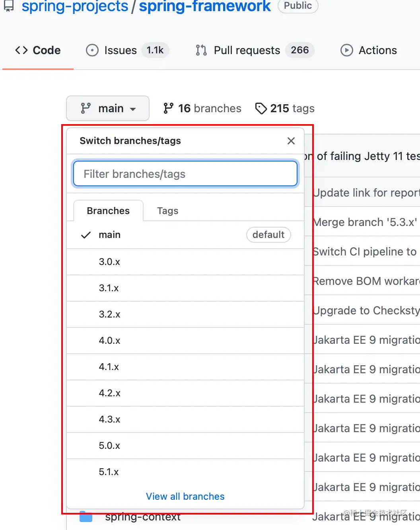This screenshot has width=420, height=530.
Task: Open the Pull requests tab
Action: coord(255,50)
